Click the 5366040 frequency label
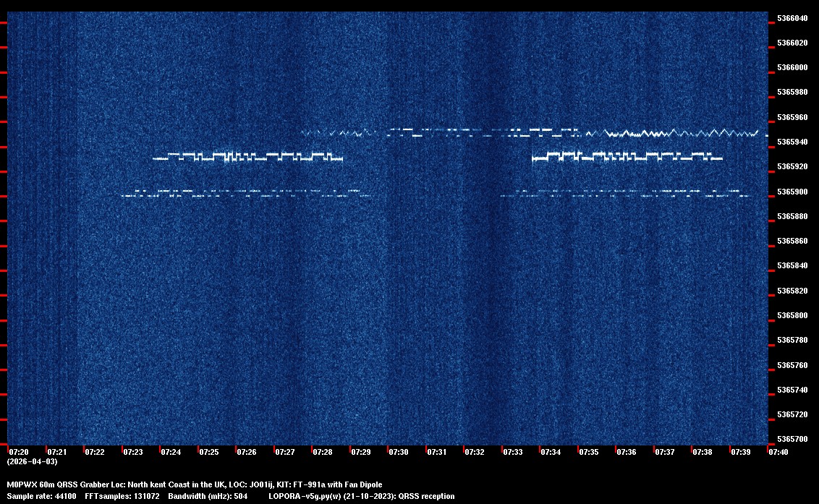This screenshot has width=819, height=504. coord(792,18)
